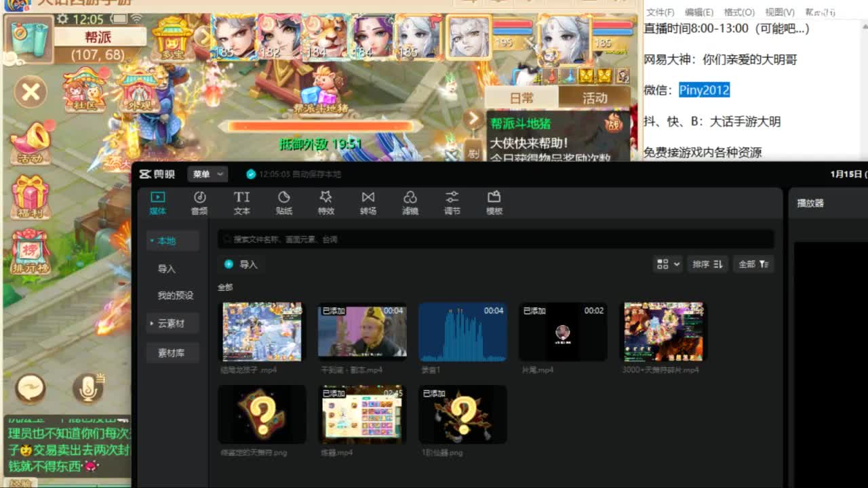Viewport: 868px width, 488px height.
Task: Click the 播放器 player panel title
Action: 810,203
